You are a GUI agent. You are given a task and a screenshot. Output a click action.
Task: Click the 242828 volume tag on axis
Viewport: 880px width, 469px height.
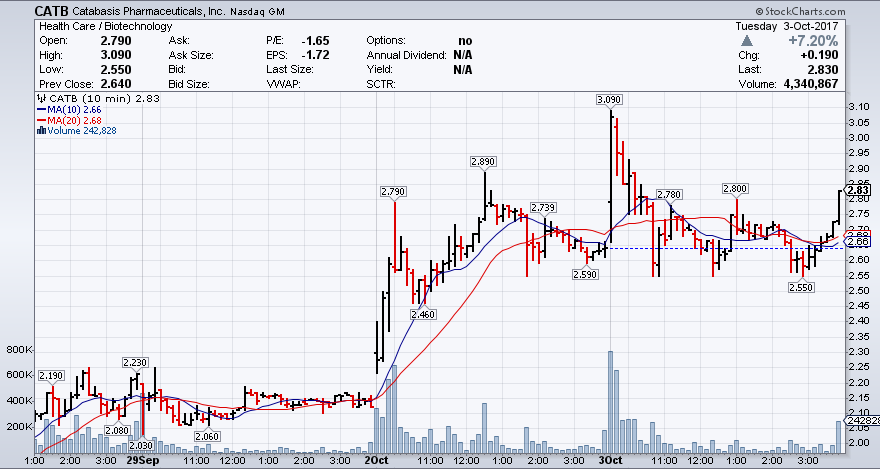tap(860, 422)
